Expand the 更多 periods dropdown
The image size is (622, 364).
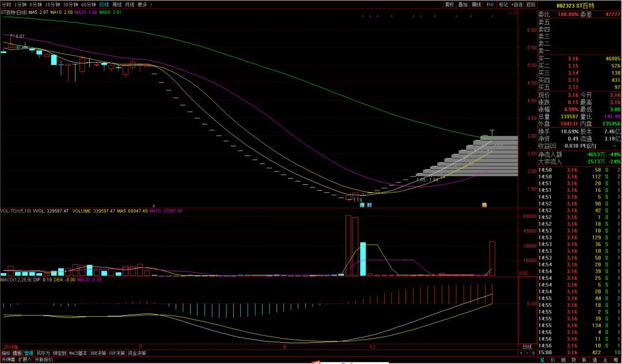coord(143,4)
